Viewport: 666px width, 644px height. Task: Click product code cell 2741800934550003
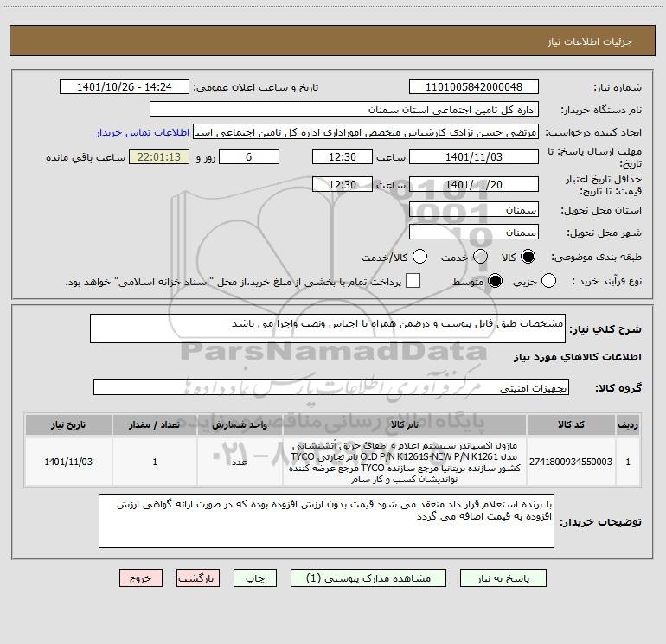pos(571,462)
